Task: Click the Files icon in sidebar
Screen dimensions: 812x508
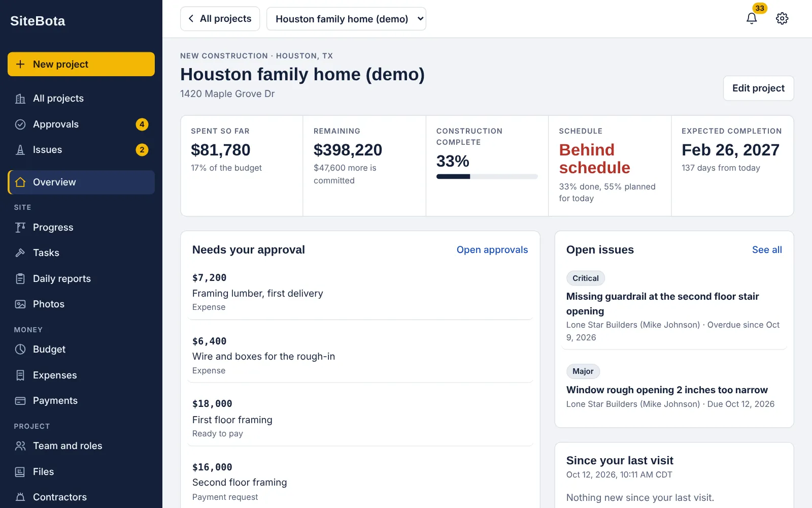Action: 20,472
